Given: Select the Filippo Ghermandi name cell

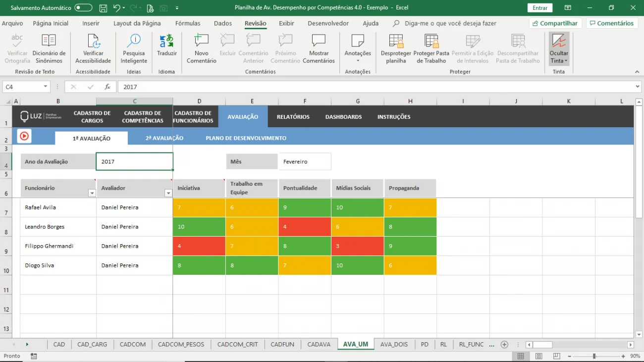Looking at the screenshot, I should coord(58,246).
